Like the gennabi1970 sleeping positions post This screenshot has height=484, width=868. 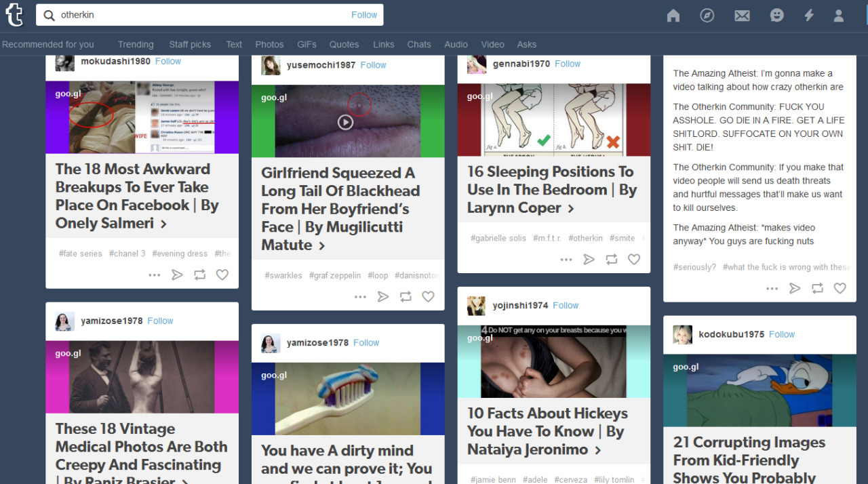(634, 259)
